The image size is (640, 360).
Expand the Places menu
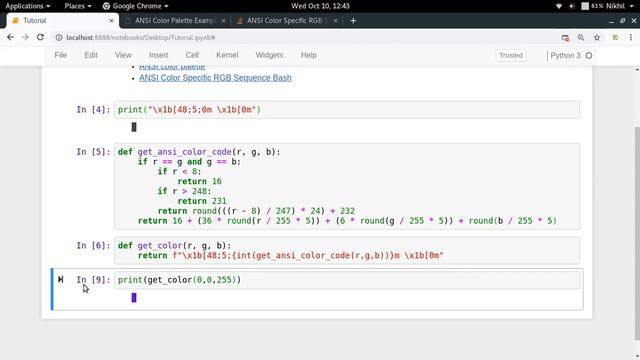pyautogui.click(x=78, y=6)
